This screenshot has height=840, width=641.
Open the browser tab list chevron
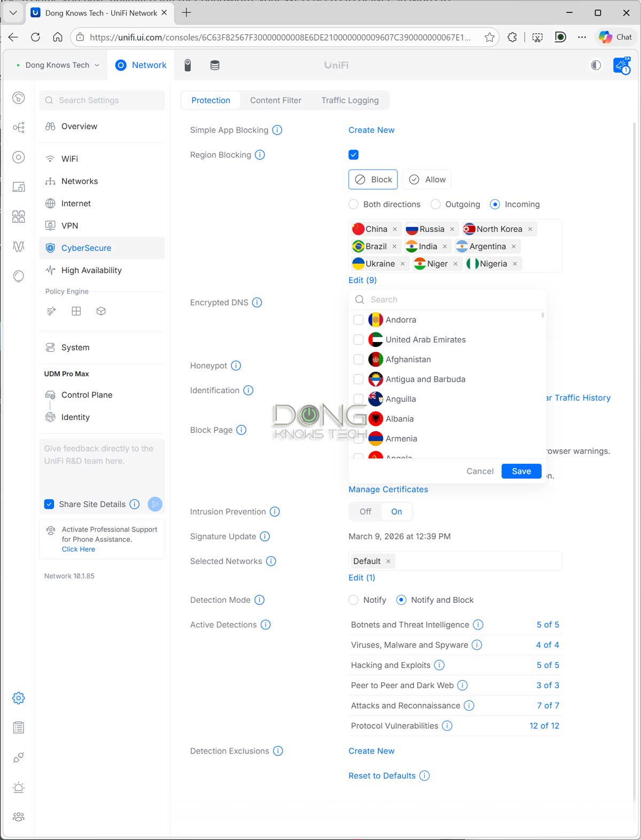coord(13,12)
